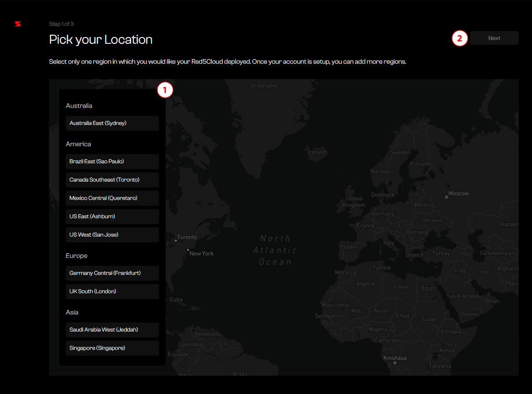Click the Europe heading in region list

coord(77,256)
